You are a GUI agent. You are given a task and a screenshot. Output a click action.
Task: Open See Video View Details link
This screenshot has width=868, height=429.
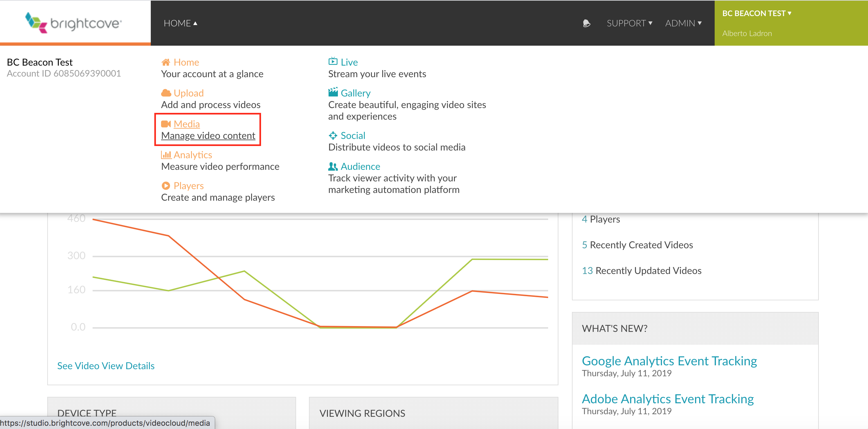[106, 366]
